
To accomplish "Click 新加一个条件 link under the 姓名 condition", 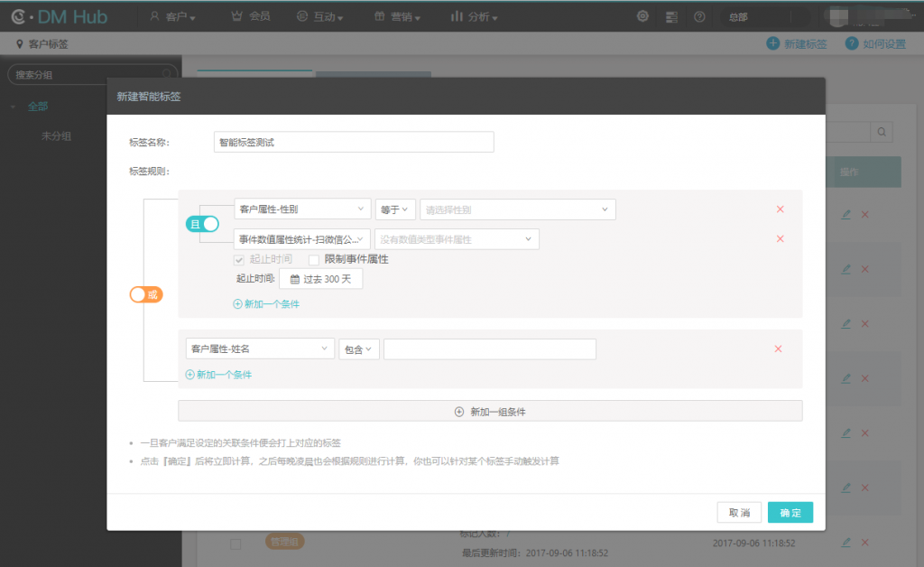I will [218, 375].
